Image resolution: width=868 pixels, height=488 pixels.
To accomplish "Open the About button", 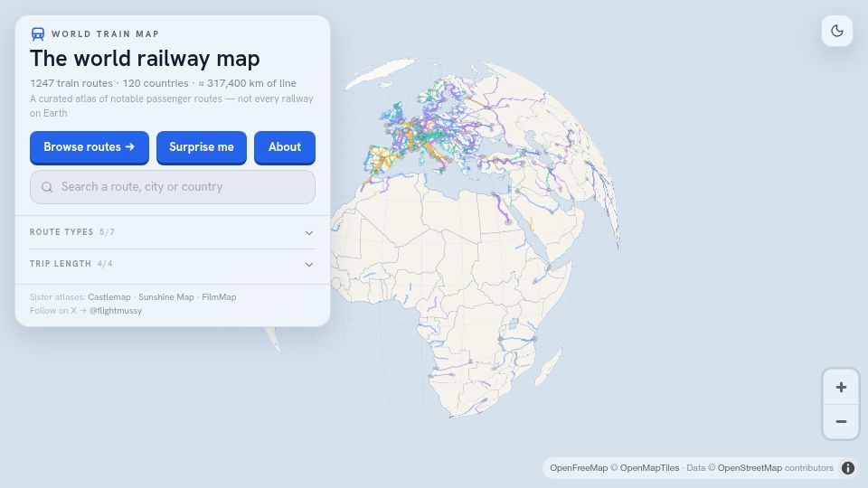I will 285,147.
